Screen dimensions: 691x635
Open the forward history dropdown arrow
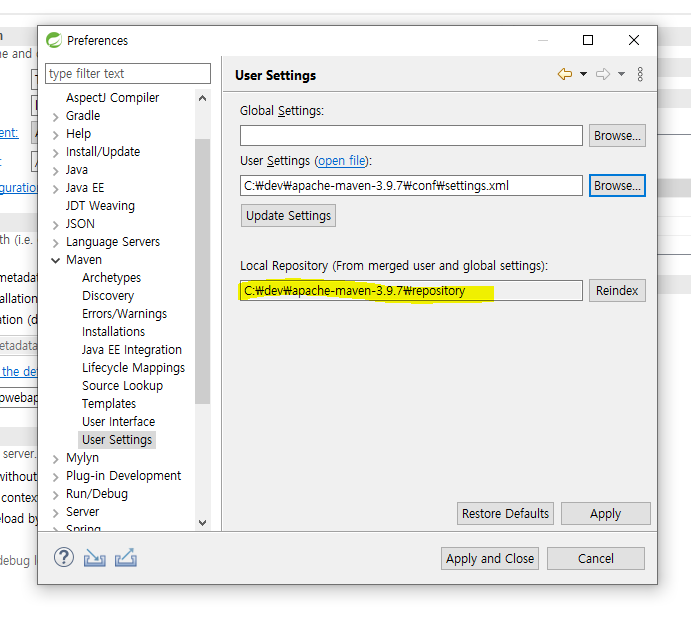[621, 75]
